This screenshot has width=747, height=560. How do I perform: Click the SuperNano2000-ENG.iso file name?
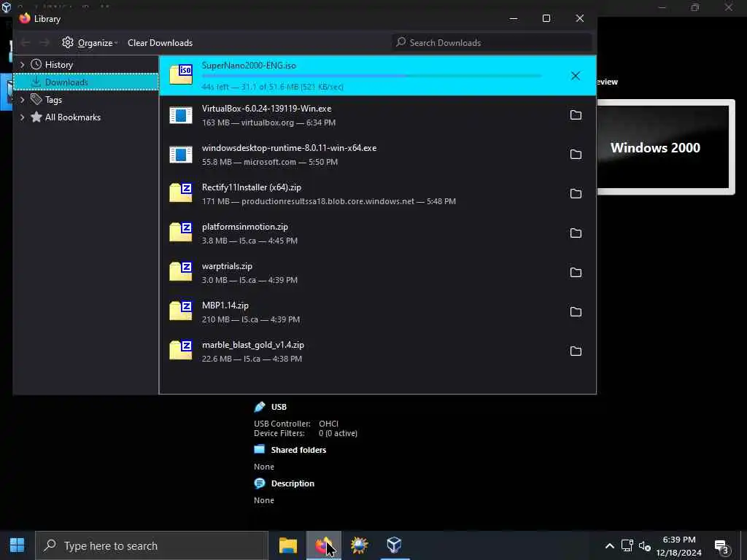(x=249, y=66)
